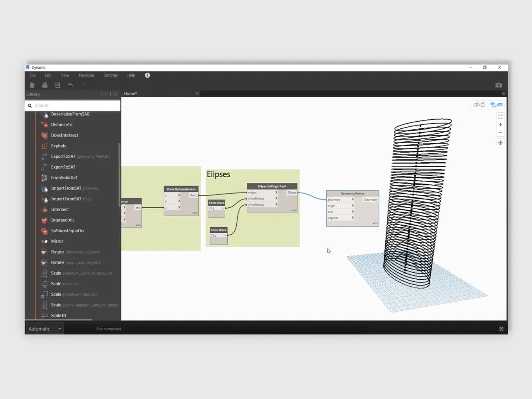This screenshot has height=399, width=532.
Task: Enable the pan mode icon
Action: (500, 143)
